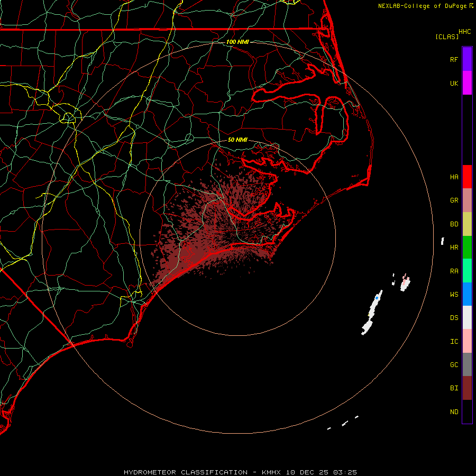
Task: Click the BD legend label
Action: pyautogui.click(x=454, y=224)
